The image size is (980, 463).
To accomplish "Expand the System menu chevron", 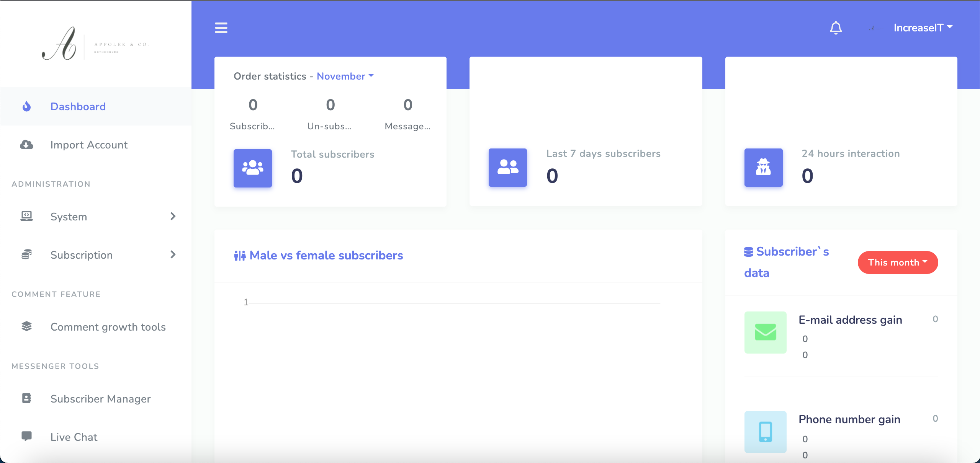I will 173,217.
